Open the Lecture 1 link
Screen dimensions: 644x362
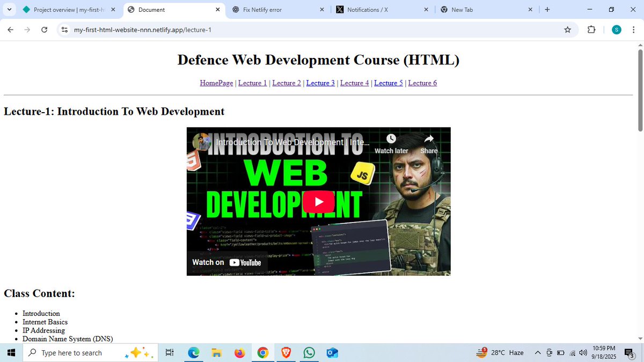[x=252, y=83]
